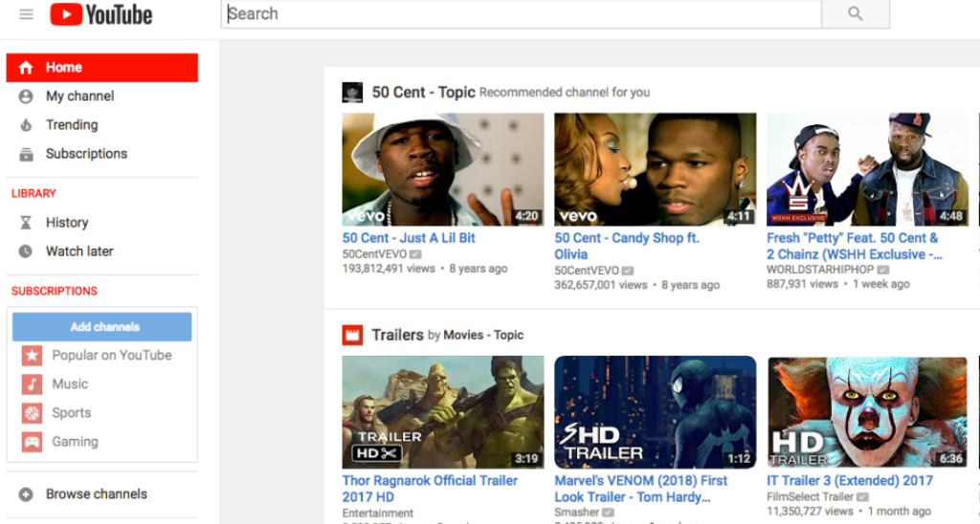The width and height of the screenshot is (980, 524).
Task: Open the 50 Cent - Just A Lil Bit title
Action: (x=409, y=238)
